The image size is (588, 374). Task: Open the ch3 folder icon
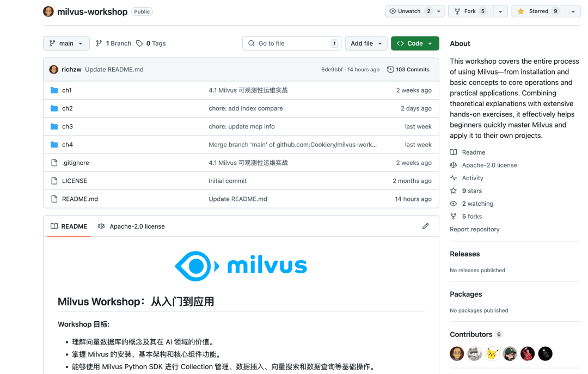click(x=54, y=126)
